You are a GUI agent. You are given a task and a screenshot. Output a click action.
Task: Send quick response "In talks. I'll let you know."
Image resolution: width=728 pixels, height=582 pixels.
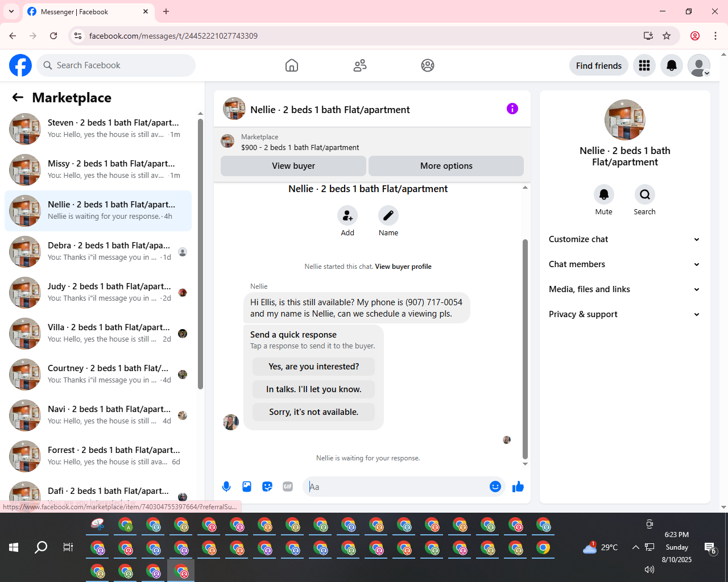point(314,389)
